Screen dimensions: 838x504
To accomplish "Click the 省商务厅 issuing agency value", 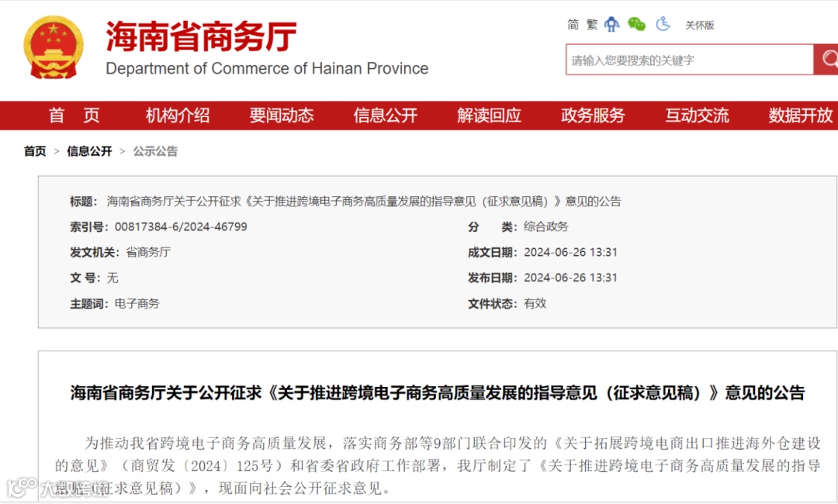I will pos(148,252).
